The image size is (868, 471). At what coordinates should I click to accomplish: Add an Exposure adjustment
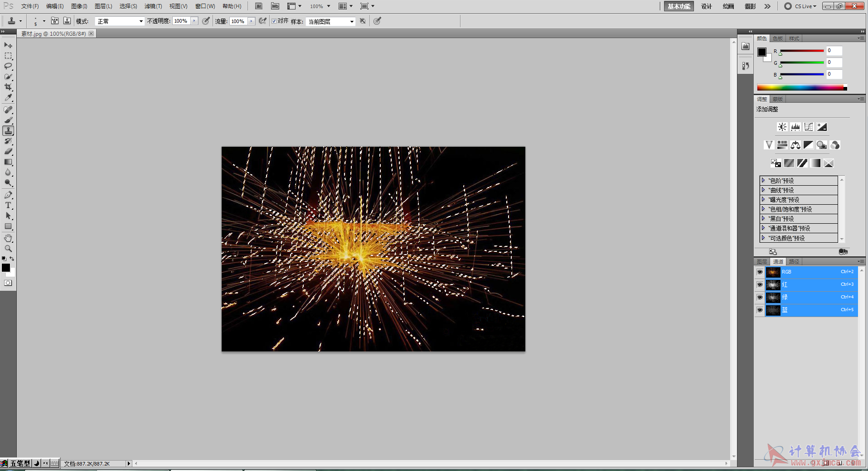click(822, 127)
